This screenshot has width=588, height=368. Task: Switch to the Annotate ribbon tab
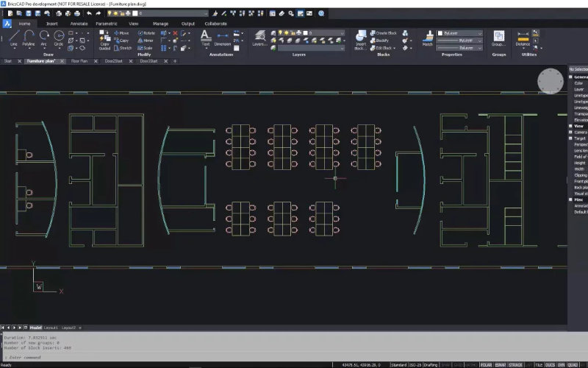(x=79, y=24)
